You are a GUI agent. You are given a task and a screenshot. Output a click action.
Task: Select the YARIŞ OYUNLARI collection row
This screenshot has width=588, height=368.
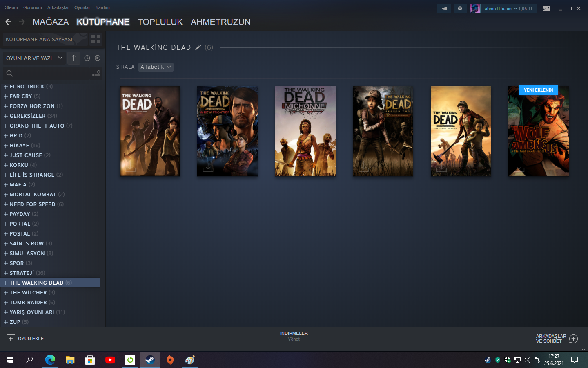(50, 312)
